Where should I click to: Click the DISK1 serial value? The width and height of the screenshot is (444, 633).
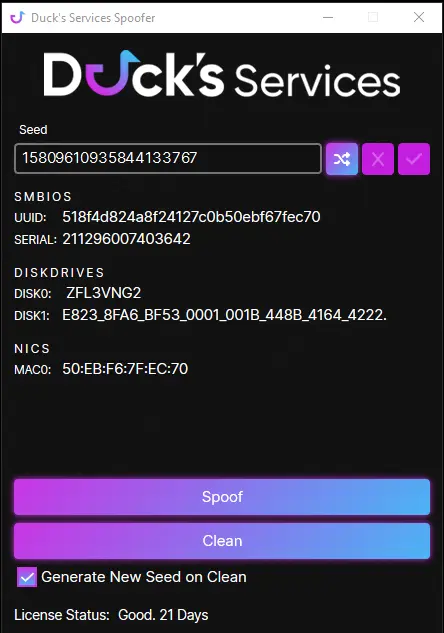(224, 315)
